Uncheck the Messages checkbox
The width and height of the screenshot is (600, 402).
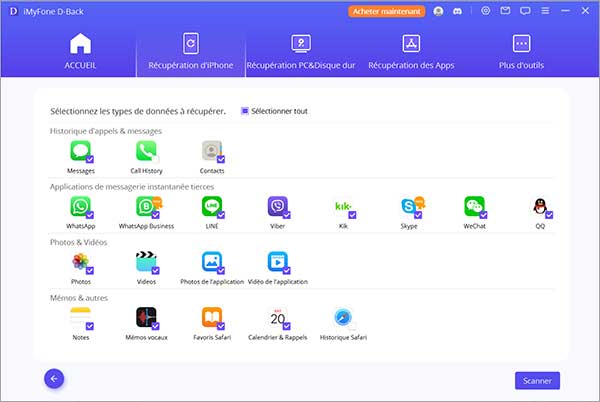click(90, 158)
